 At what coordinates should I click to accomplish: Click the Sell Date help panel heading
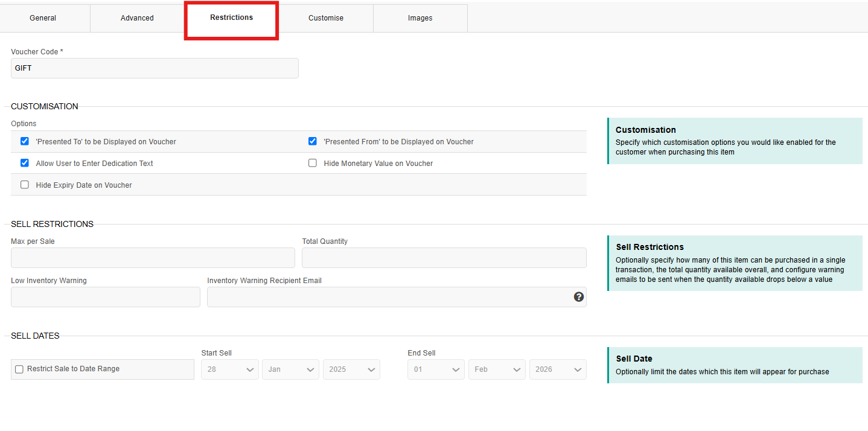634,359
